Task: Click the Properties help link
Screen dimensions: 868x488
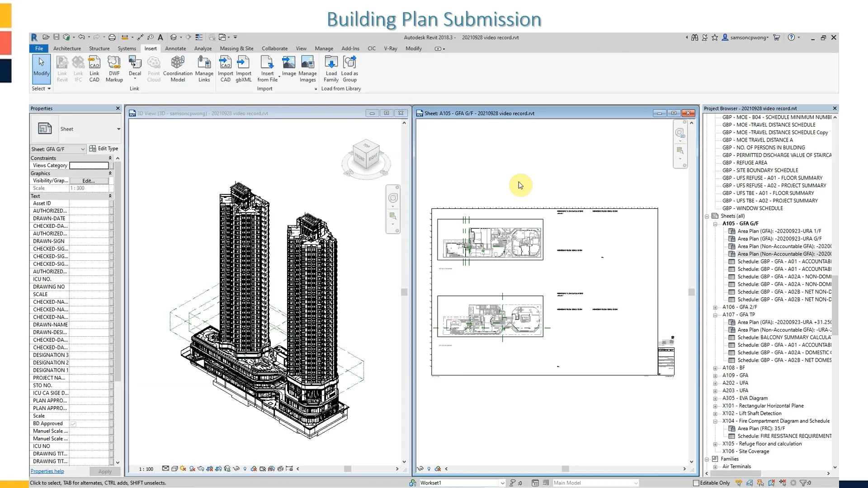Action: (x=47, y=471)
